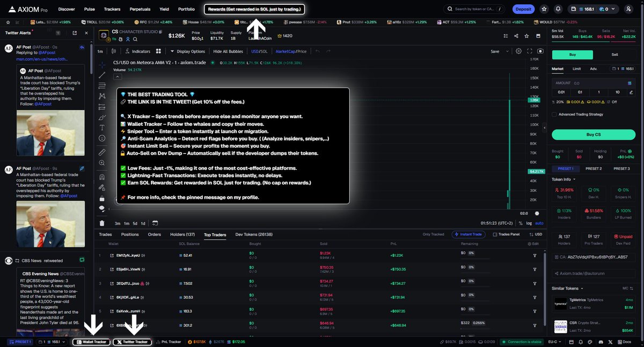Open the Wallet Tracker
This screenshot has width=644, height=347.
click(x=92, y=342)
